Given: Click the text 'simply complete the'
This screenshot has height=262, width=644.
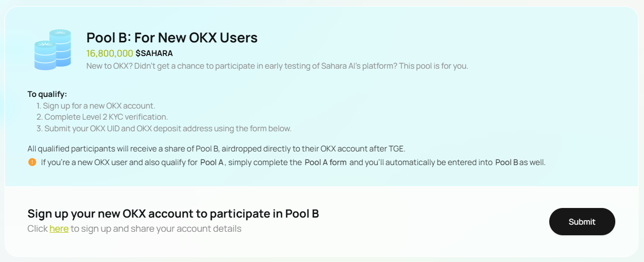Looking at the screenshot, I should pos(265,162).
